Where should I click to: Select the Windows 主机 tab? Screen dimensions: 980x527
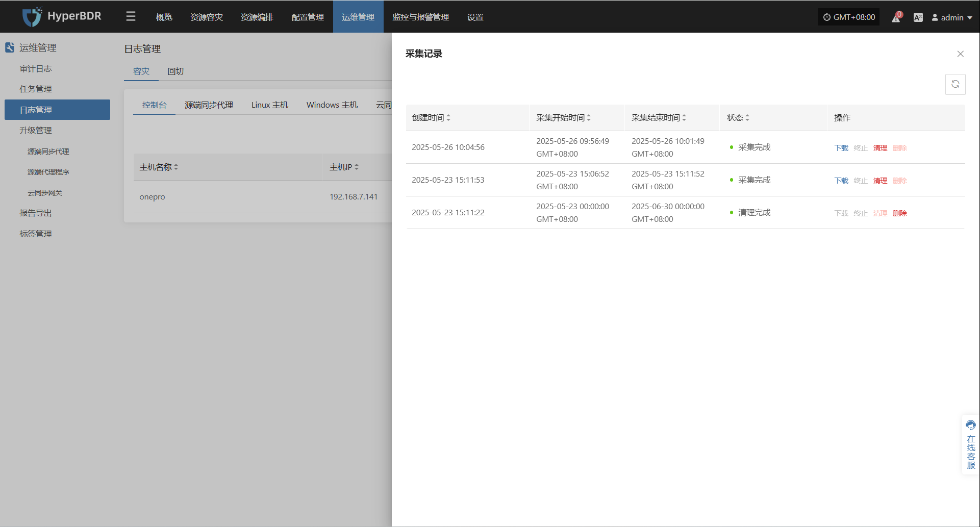[332, 105]
